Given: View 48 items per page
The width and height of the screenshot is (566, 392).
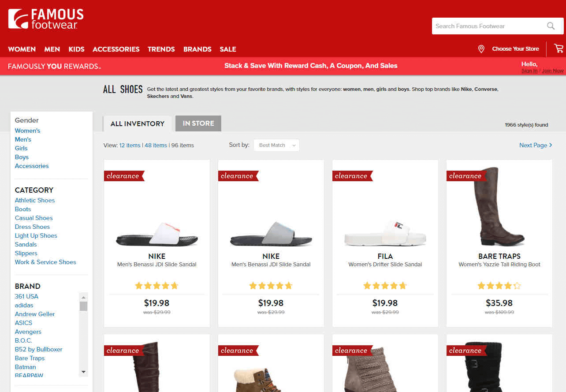Looking at the screenshot, I should click(156, 145).
